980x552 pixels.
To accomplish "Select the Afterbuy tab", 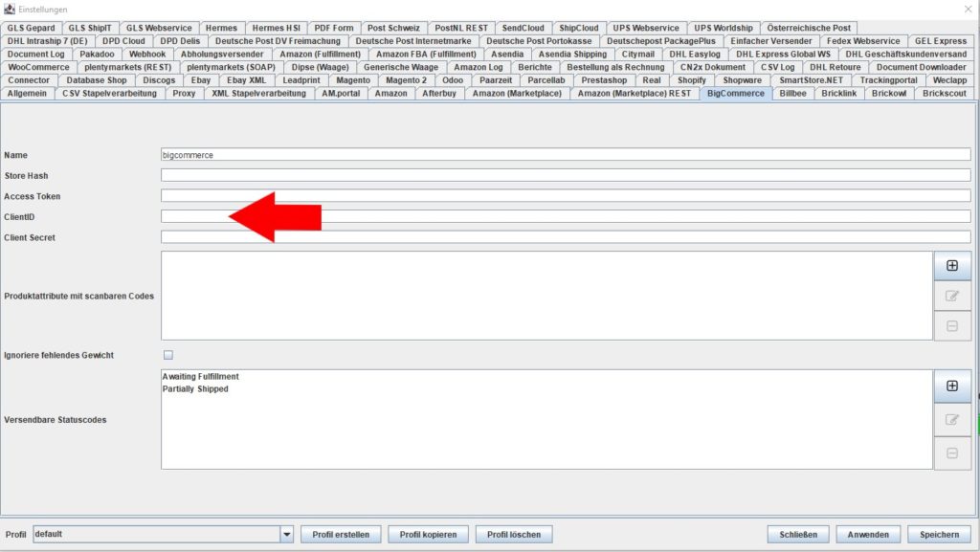I will pos(438,93).
